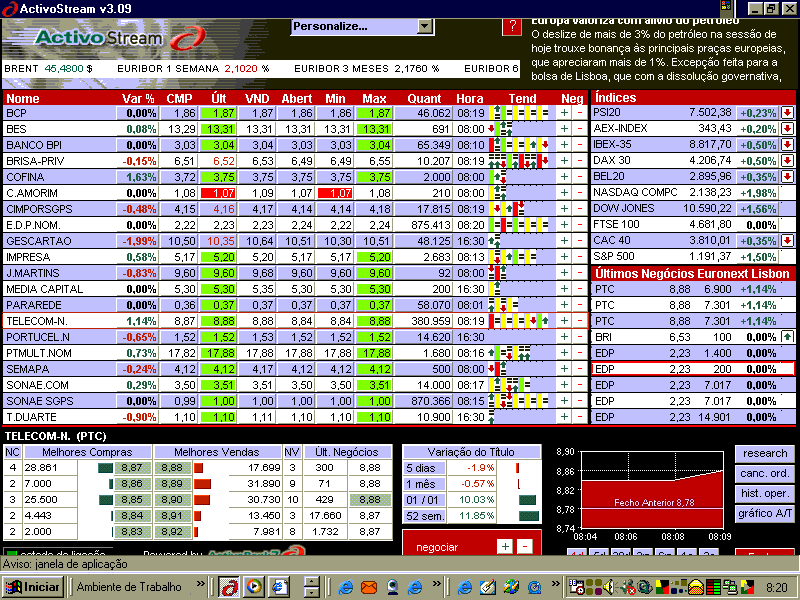Click the green plus icon in BCP's Neg column
The width and height of the screenshot is (800, 600).
coord(563,112)
